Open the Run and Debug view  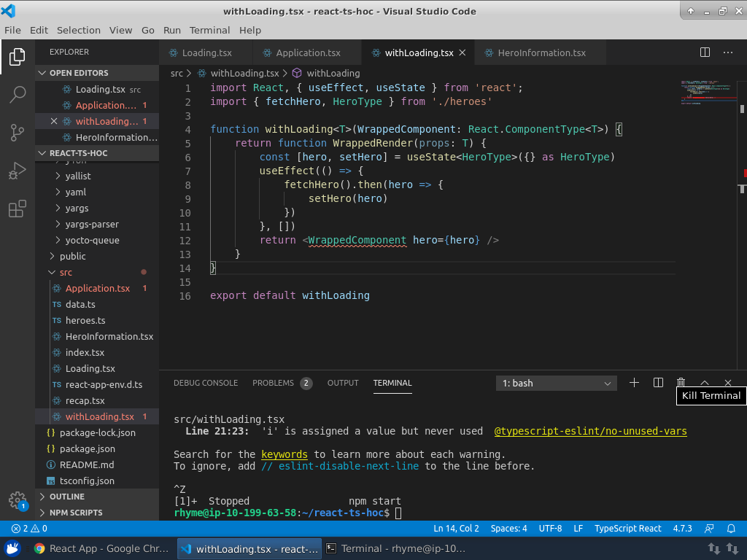[x=18, y=171]
